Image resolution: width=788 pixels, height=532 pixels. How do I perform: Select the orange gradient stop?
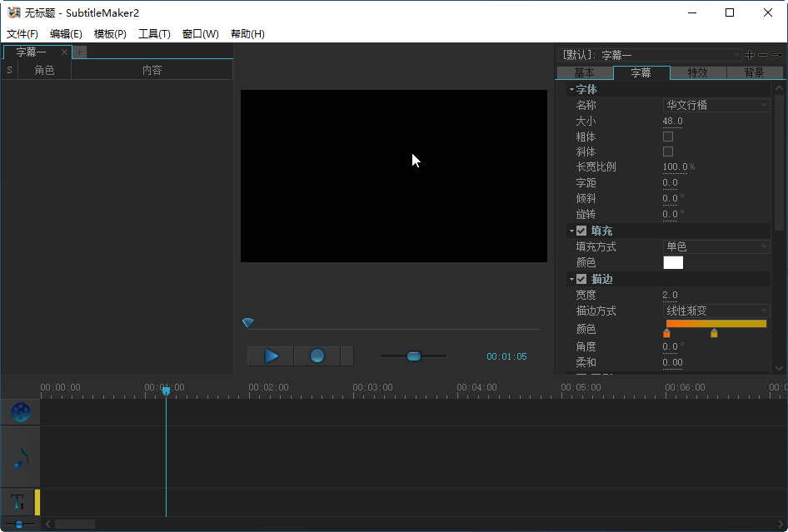coord(666,333)
